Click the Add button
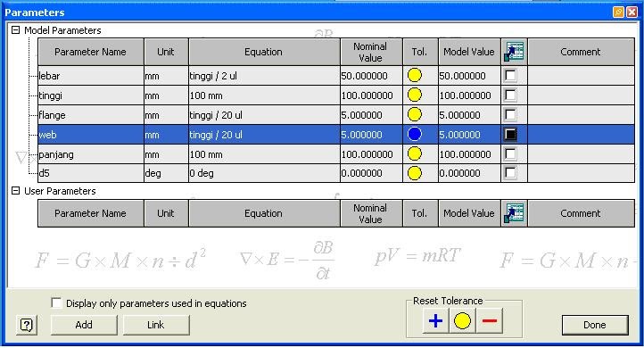644x348 pixels. click(84, 325)
